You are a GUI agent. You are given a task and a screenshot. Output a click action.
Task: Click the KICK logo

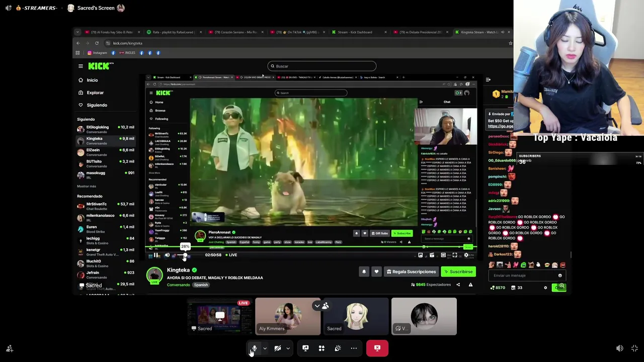pyautogui.click(x=100, y=66)
